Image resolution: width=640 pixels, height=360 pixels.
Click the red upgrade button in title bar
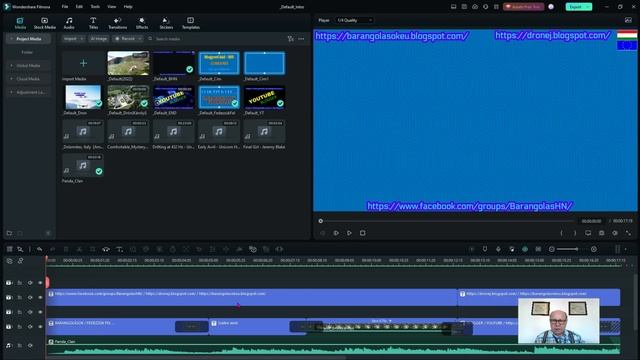tap(523, 7)
